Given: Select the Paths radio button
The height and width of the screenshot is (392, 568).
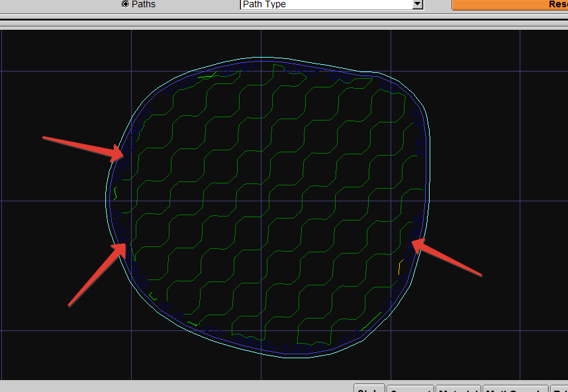Looking at the screenshot, I should click(x=125, y=4).
